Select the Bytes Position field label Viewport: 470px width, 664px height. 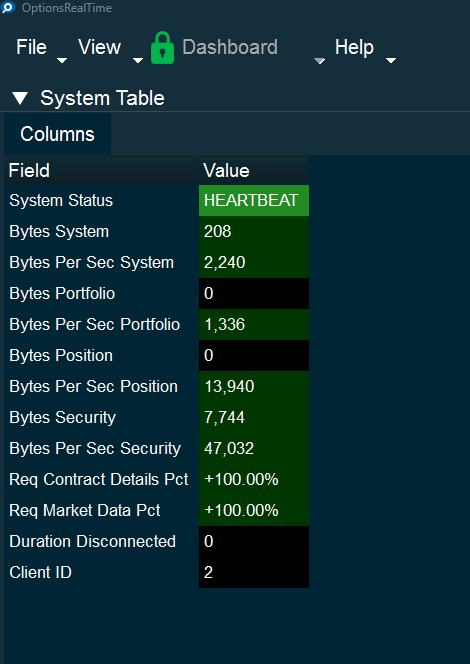click(x=61, y=355)
